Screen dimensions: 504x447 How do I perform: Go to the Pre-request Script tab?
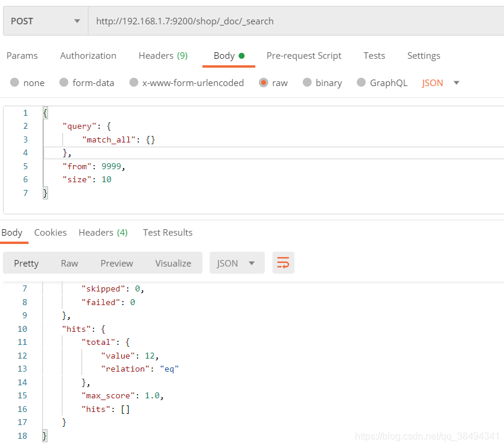click(304, 56)
